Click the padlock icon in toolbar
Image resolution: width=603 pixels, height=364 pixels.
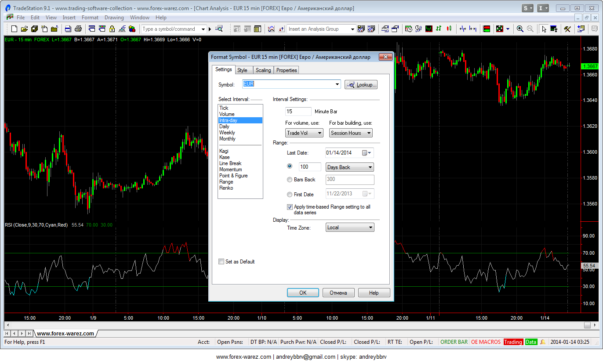[x=112, y=29]
